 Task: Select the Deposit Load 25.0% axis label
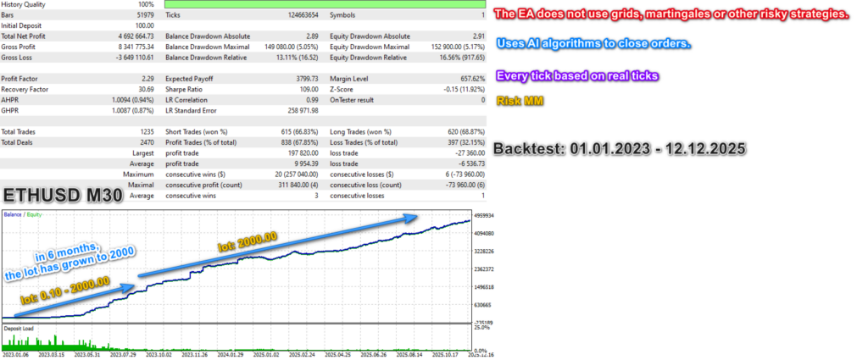pyautogui.click(x=481, y=327)
